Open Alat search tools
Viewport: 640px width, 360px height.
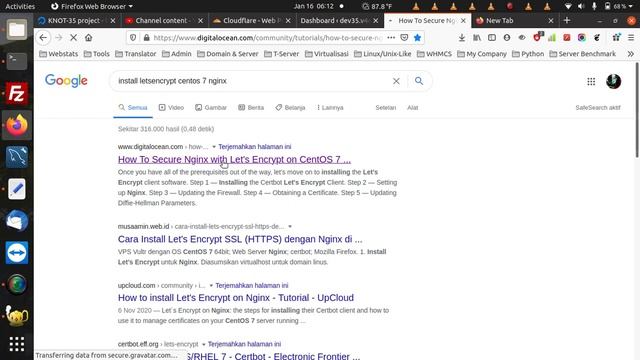click(x=413, y=108)
